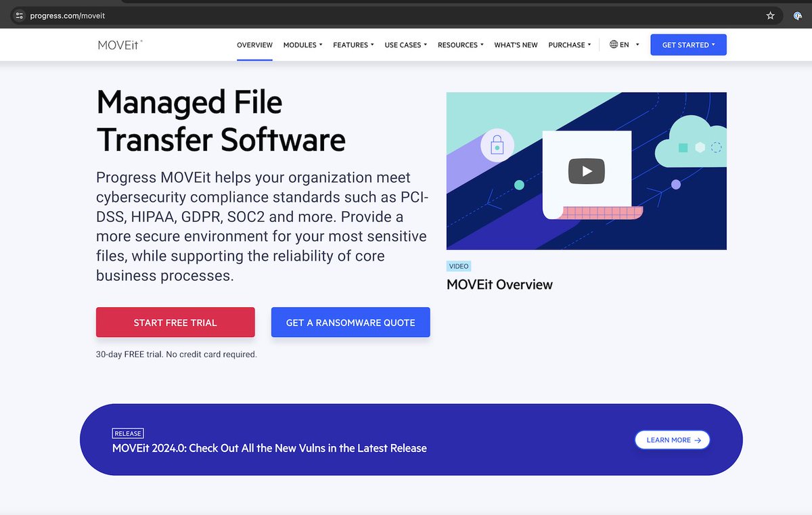
Task: Click the video thumbnail illustration's cloud graphic
Action: click(x=690, y=141)
